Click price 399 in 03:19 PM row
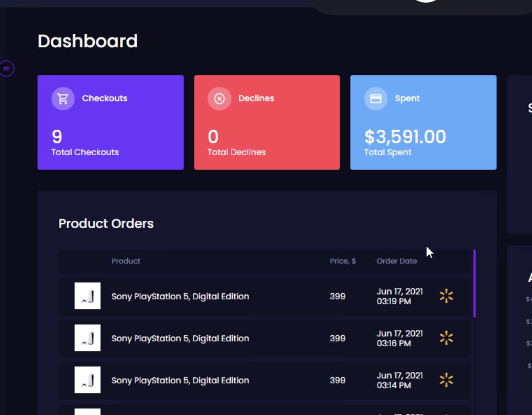 pyautogui.click(x=338, y=296)
